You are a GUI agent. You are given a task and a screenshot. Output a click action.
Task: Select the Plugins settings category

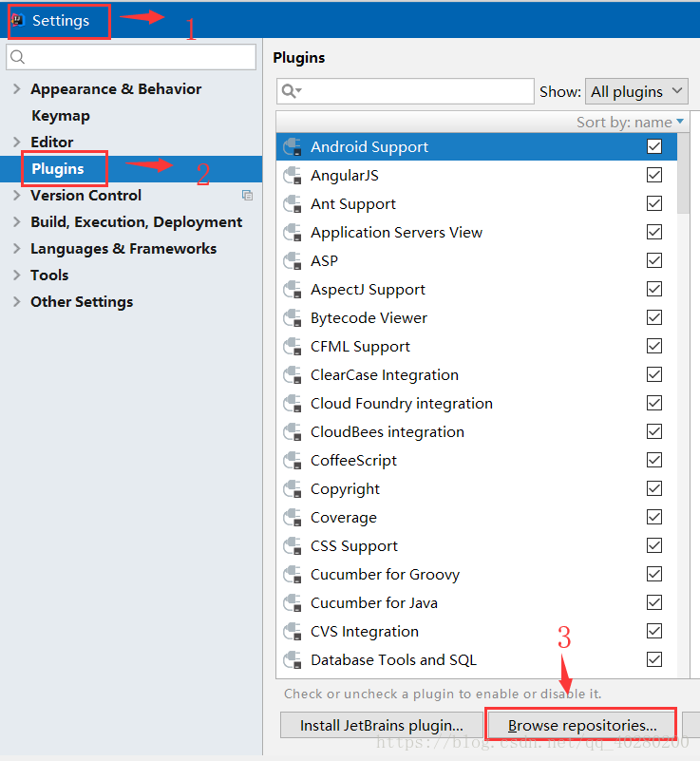(131, 169)
